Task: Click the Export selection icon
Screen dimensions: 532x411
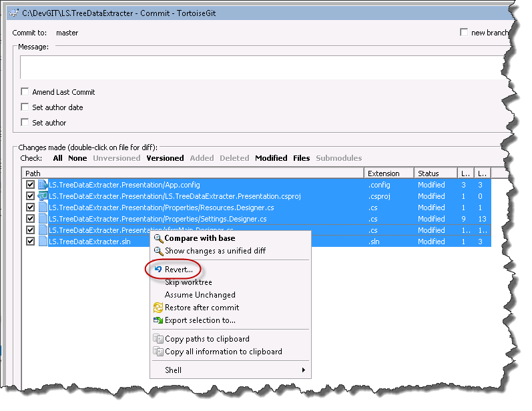Action: click(x=158, y=320)
